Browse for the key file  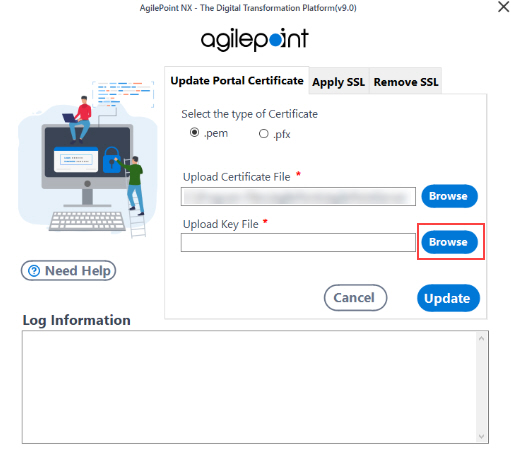tap(449, 242)
